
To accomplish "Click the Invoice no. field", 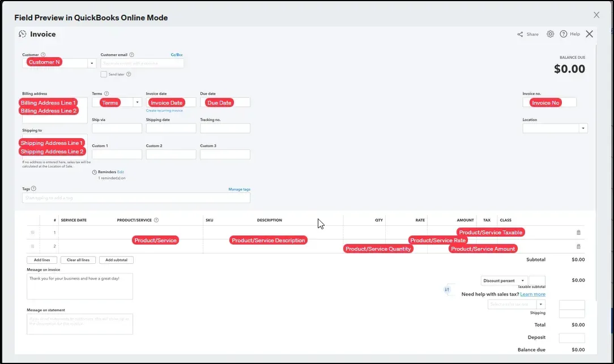I will (x=549, y=102).
